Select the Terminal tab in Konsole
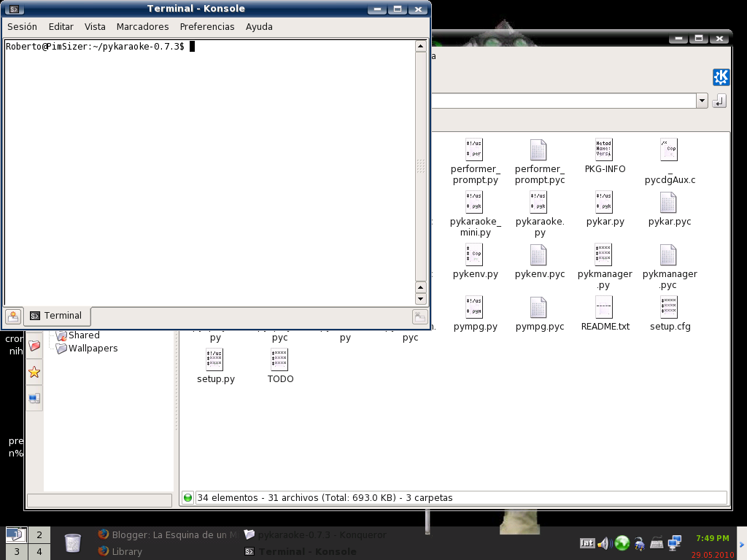Screen dimensions: 747x560 57,316
